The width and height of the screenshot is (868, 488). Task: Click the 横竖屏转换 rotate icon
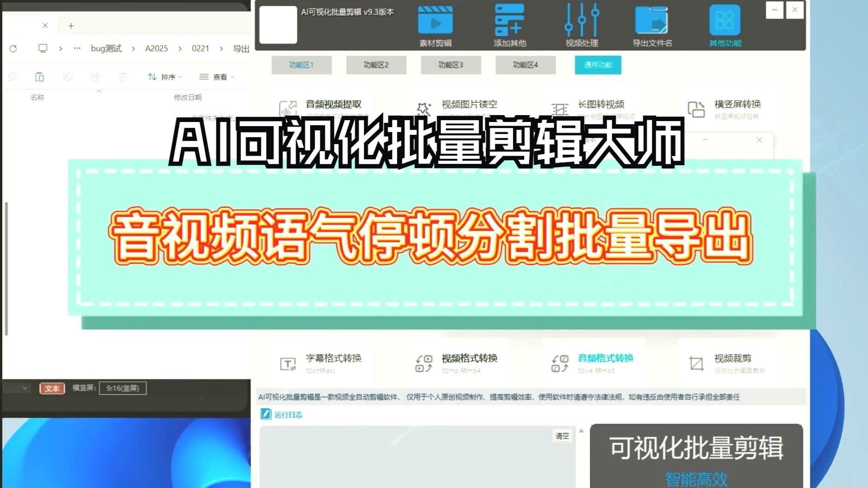[696, 110]
